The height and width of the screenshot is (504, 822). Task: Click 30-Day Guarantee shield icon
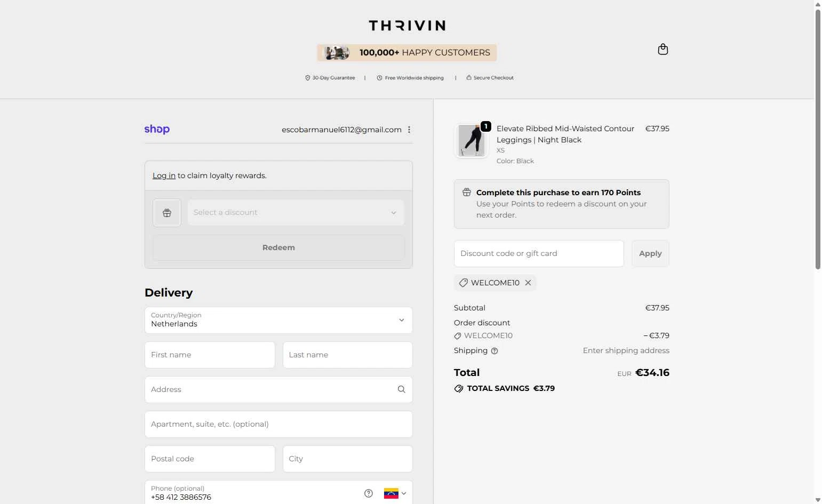pos(307,78)
